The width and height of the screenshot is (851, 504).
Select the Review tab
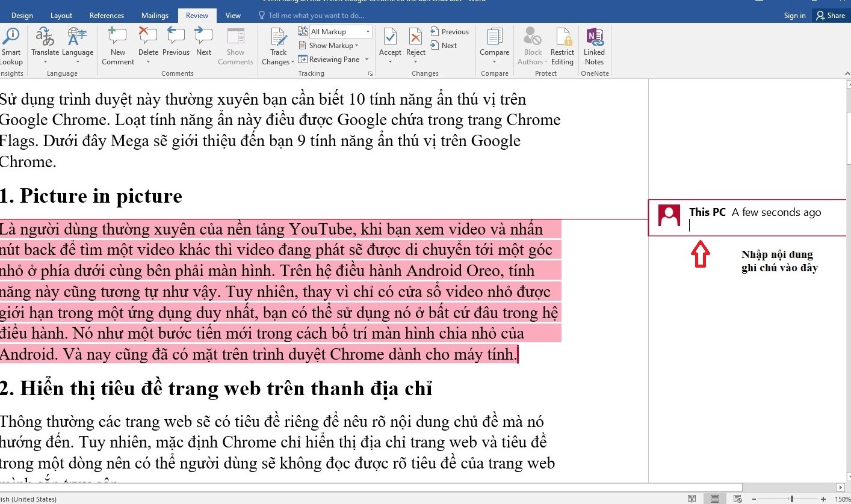[197, 16]
